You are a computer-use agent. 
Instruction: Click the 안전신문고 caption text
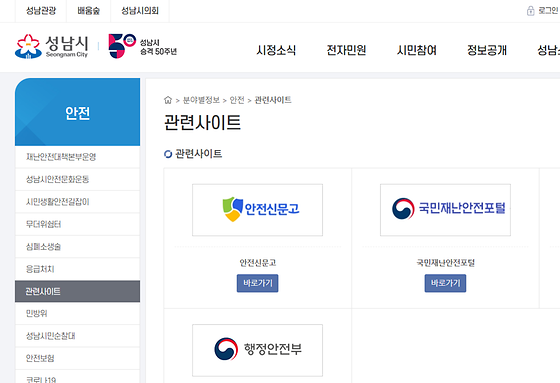pos(258,263)
